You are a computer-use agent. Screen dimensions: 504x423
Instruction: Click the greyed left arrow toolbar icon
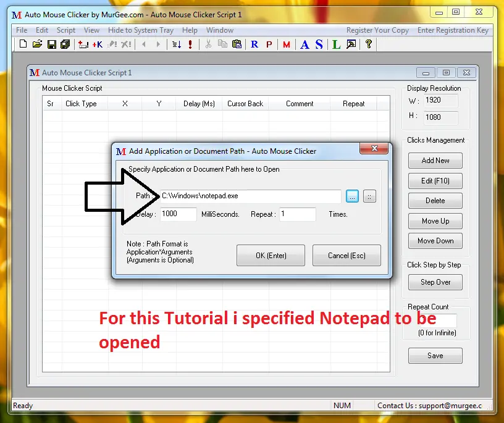(144, 44)
